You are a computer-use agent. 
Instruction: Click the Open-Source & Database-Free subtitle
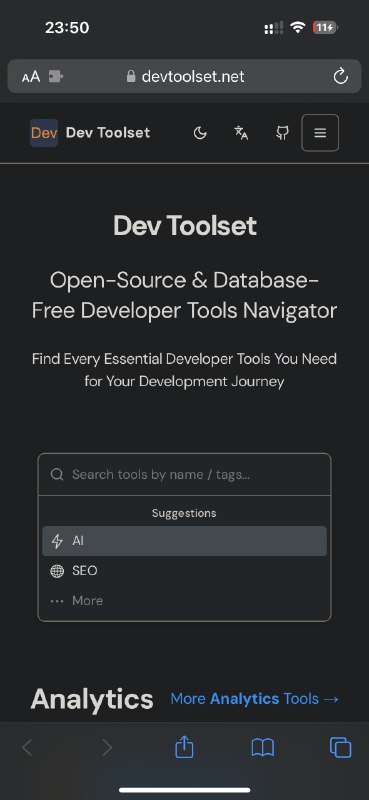pos(184,295)
